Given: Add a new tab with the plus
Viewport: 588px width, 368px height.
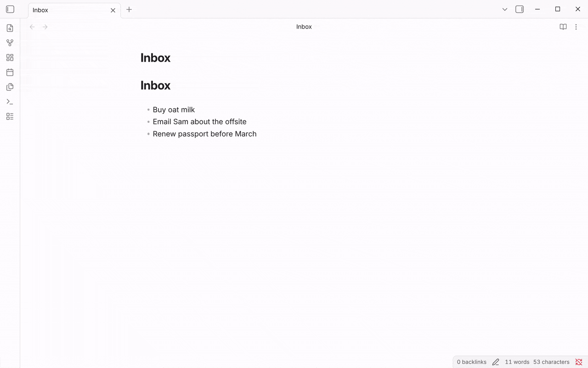Looking at the screenshot, I should pos(129,9).
